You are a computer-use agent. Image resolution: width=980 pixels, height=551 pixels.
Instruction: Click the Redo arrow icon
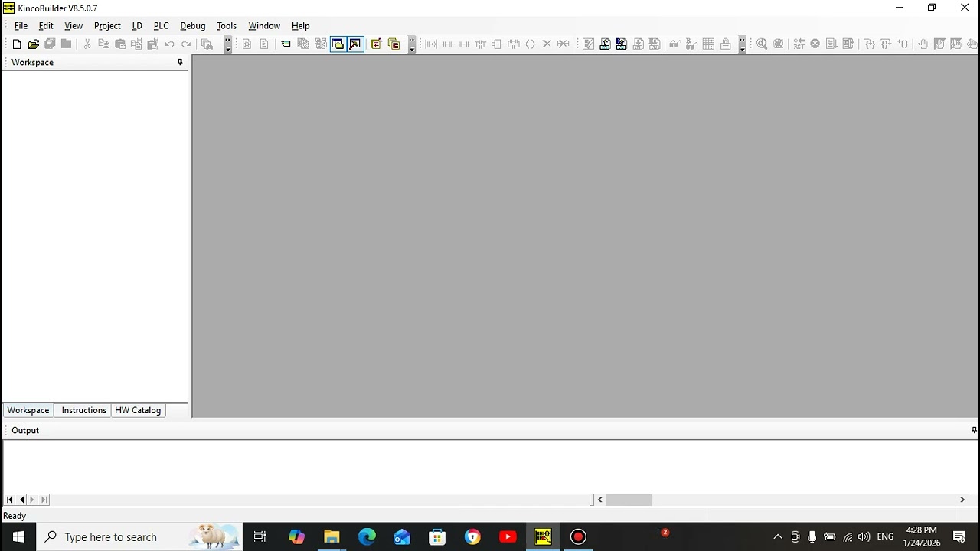click(x=186, y=44)
